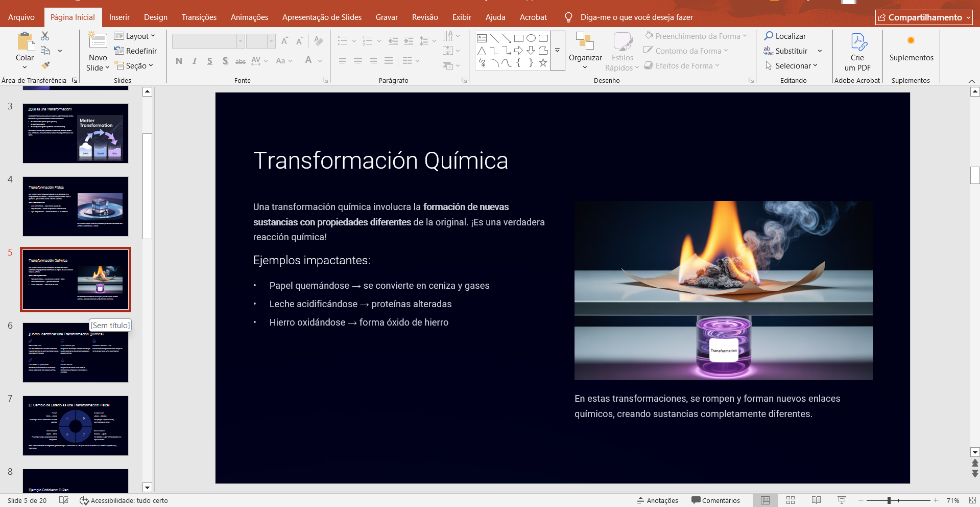Click the Organizar arrange icon
Screen dimensions: 980x507
(585, 41)
